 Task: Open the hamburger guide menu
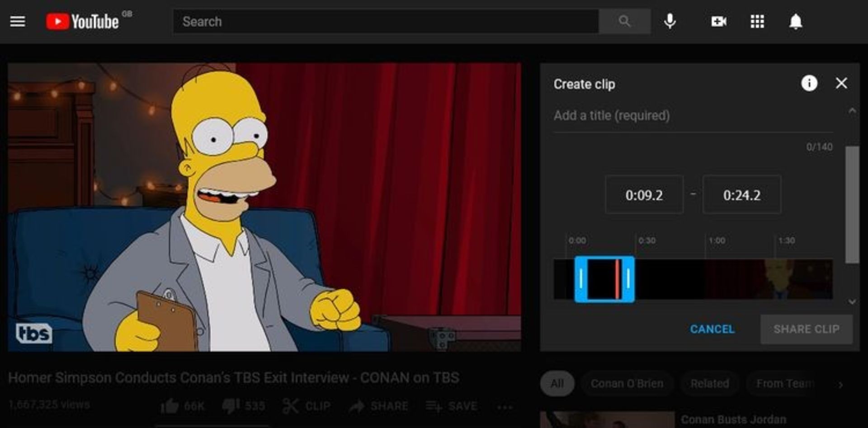click(18, 21)
